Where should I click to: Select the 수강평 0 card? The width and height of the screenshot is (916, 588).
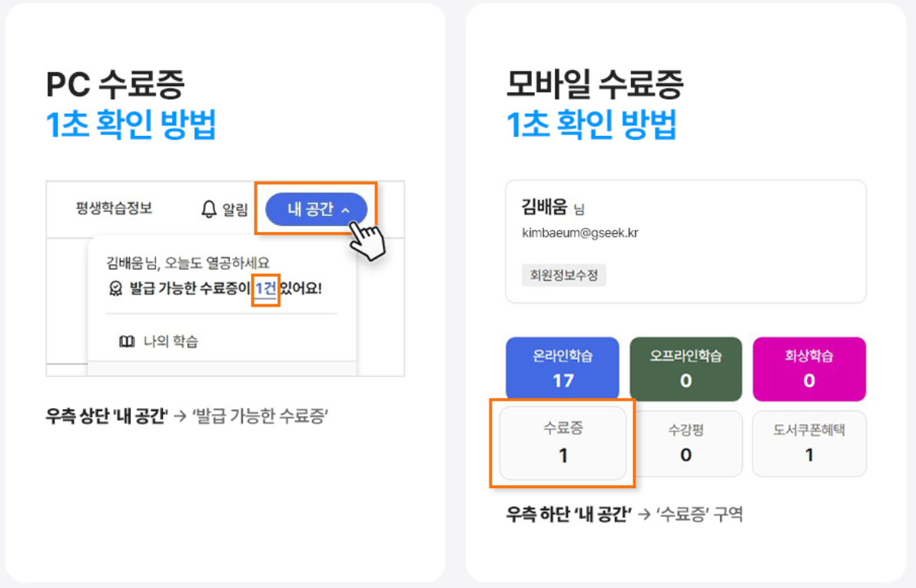click(x=685, y=443)
